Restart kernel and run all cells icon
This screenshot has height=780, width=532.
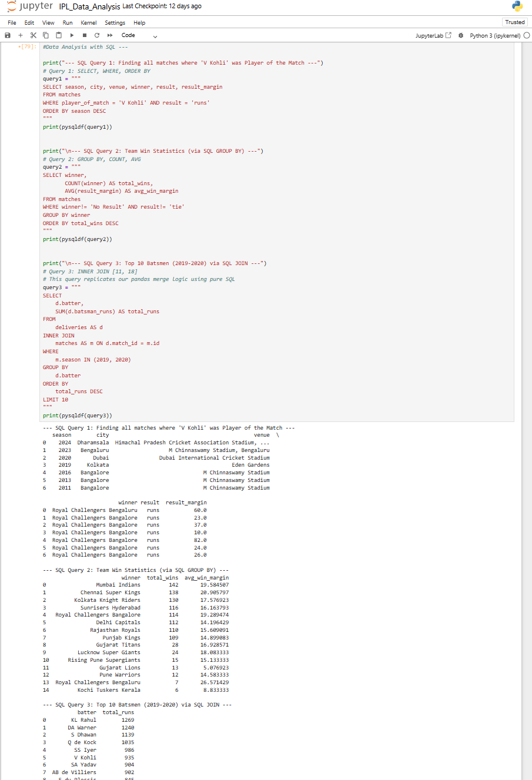pos(109,35)
